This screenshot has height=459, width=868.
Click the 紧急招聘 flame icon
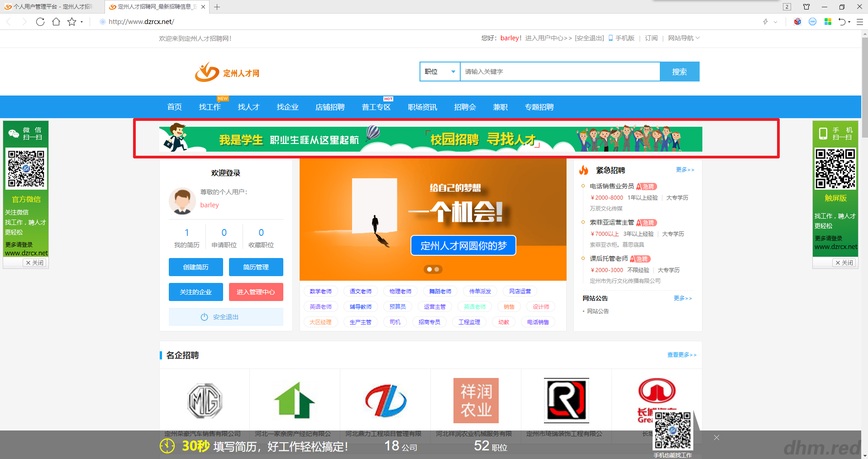coord(584,170)
